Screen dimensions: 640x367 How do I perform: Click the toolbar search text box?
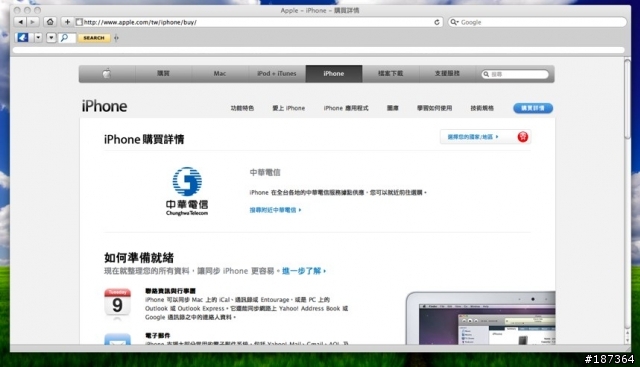pyautogui.click(x=68, y=38)
